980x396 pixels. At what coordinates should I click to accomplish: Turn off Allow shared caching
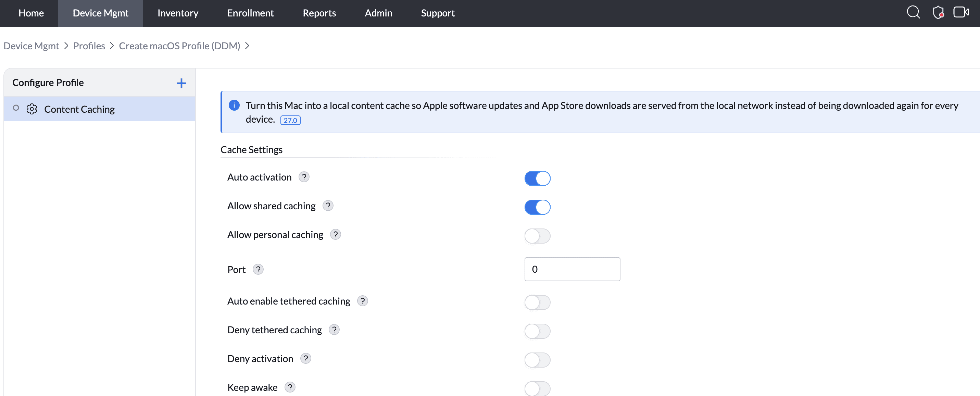click(537, 207)
